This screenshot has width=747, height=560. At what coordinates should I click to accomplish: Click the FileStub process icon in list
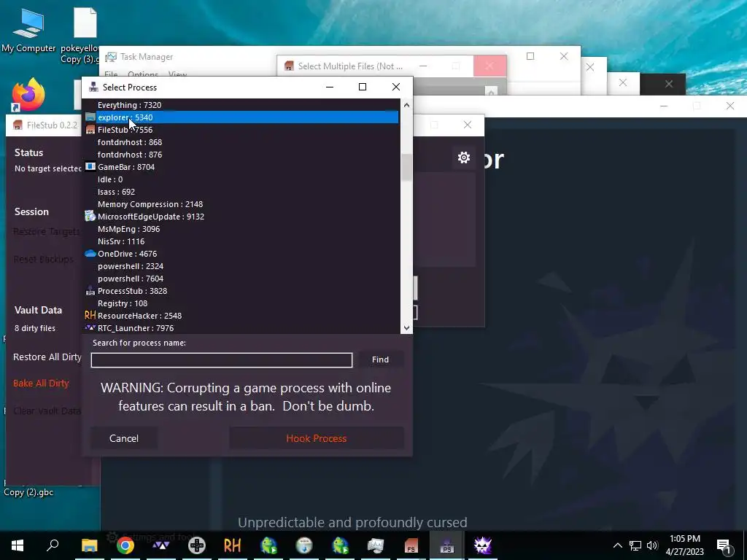[90, 130]
